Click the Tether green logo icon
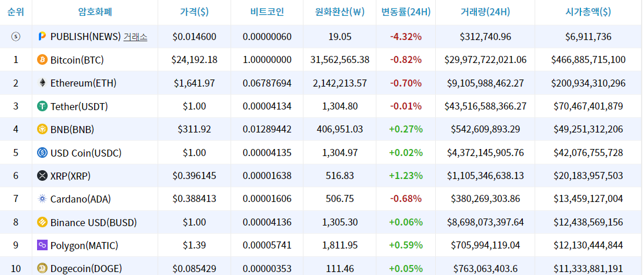 click(42, 107)
